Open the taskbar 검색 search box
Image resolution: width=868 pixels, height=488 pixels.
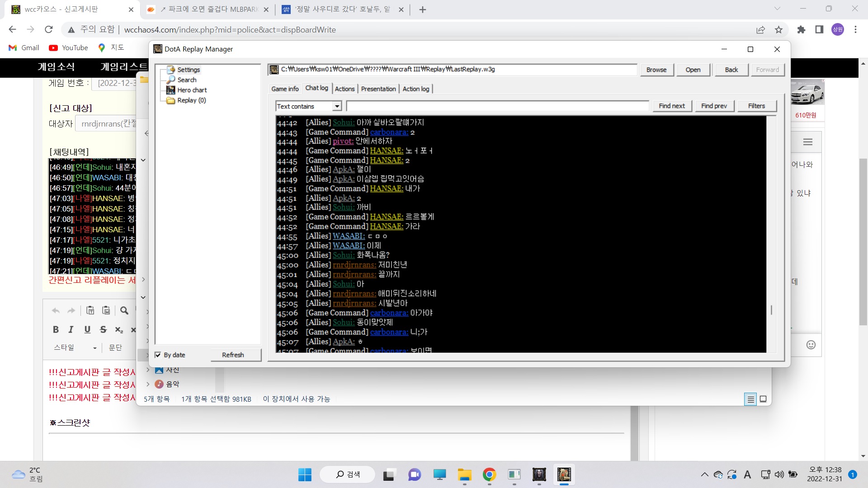coord(348,474)
